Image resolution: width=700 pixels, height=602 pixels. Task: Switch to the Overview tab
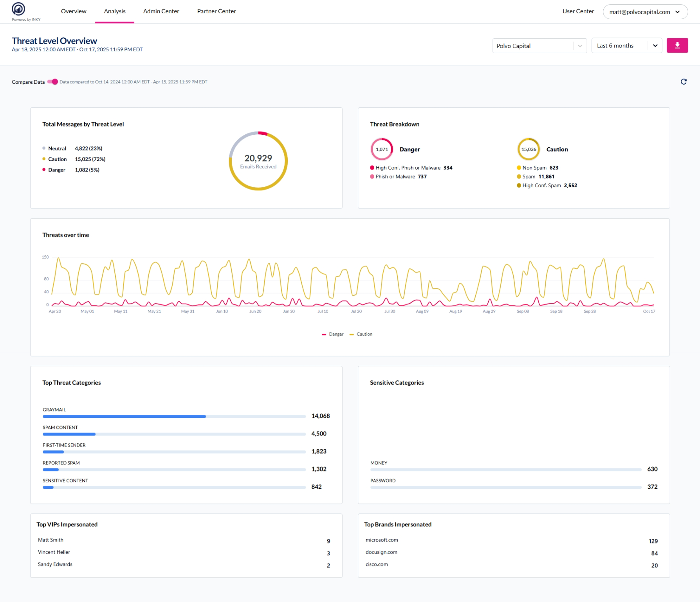(74, 11)
